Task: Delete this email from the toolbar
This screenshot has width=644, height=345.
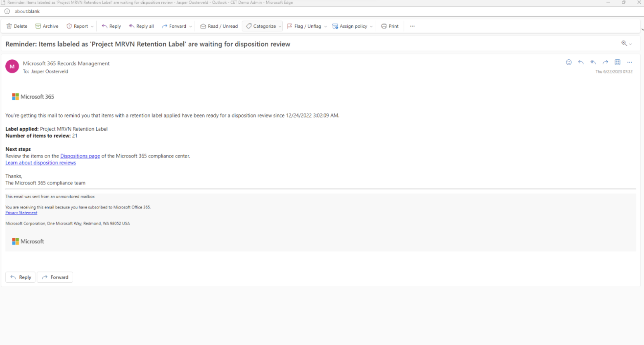Action: click(17, 26)
